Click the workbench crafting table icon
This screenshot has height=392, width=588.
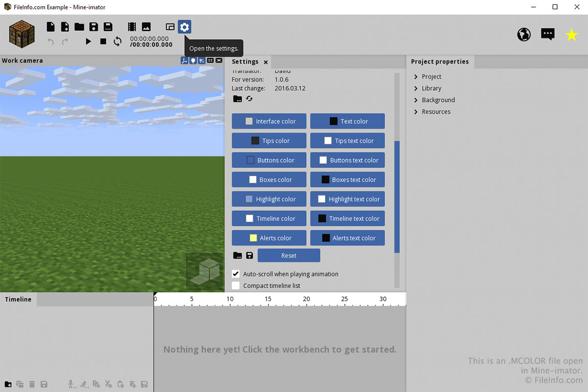pyautogui.click(x=22, y=34)
